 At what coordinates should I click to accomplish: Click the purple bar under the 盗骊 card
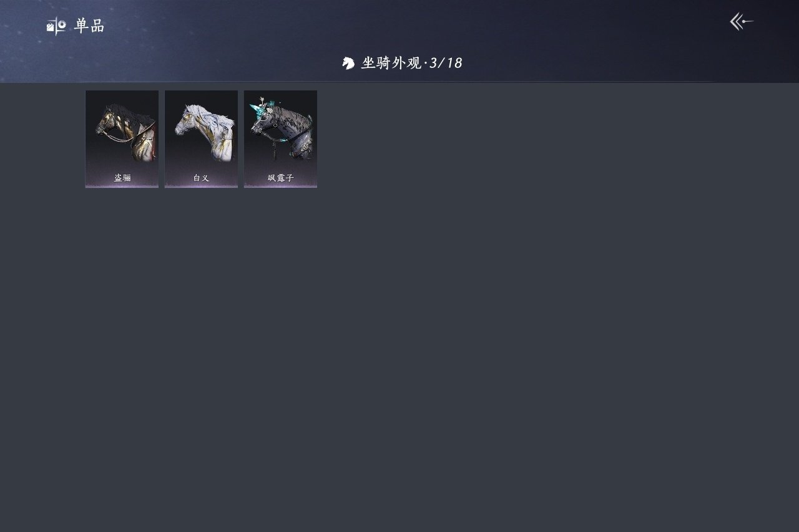122,186
